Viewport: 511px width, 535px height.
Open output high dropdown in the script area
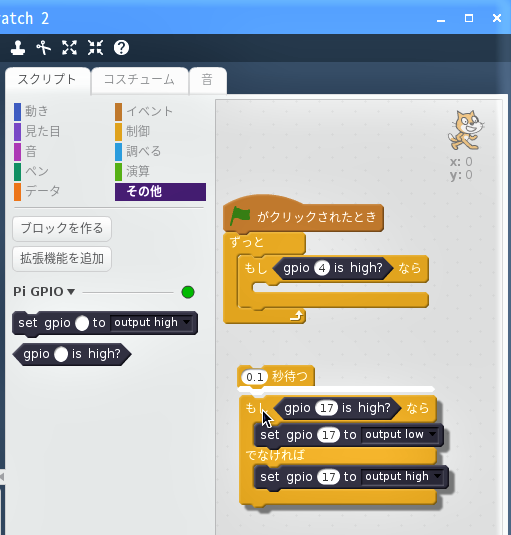point(403,476)
